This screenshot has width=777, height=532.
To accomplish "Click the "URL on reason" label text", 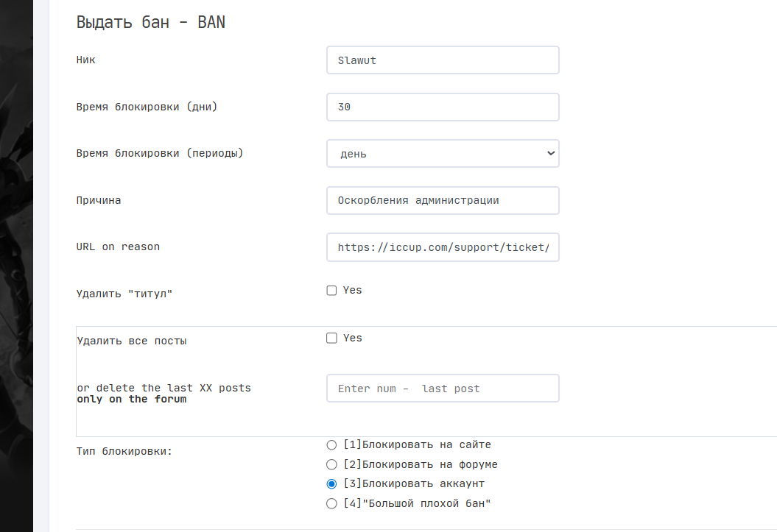I will (x=118, y=247).
